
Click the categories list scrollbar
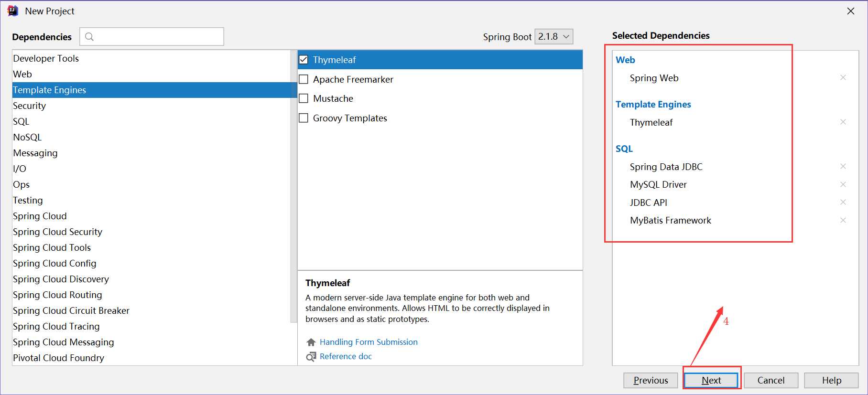[293, 186]
